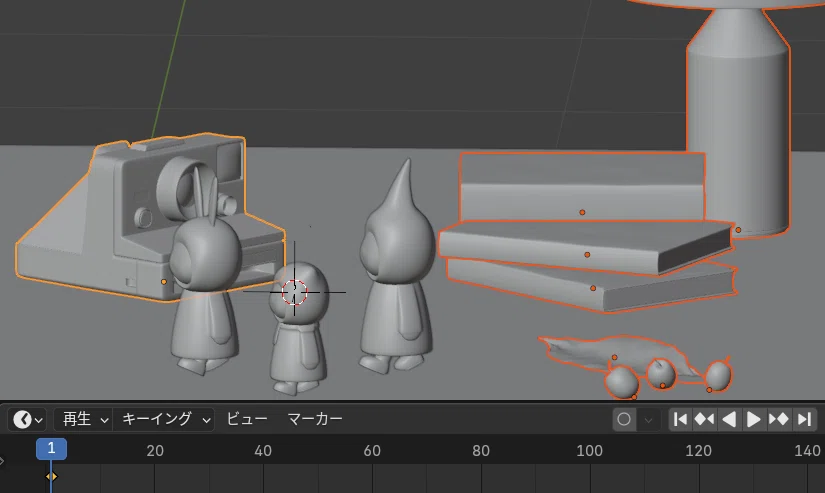Open the ビュー menu
This screenshot has height=493, width=825.
coord(247,419)
